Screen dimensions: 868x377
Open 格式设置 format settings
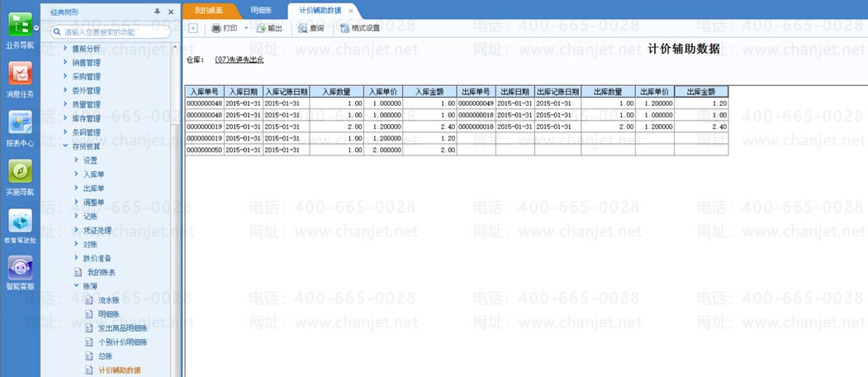pos(360,28)
